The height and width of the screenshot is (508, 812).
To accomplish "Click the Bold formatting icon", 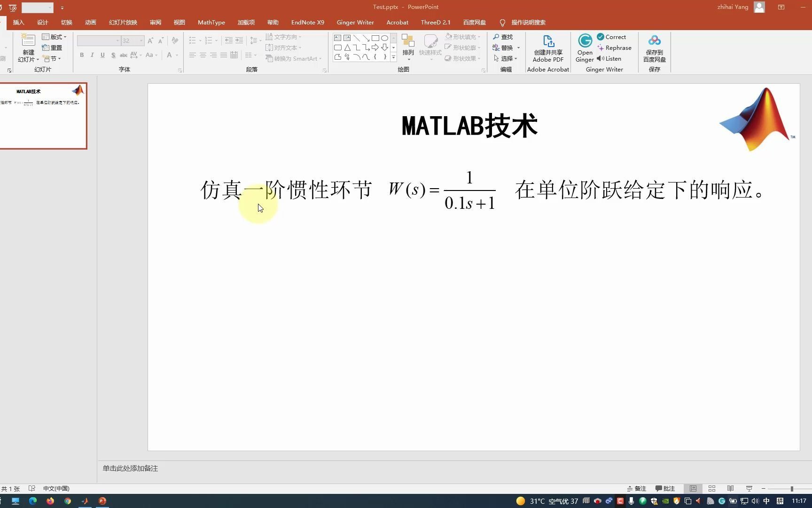I will [x=82, y=55].
